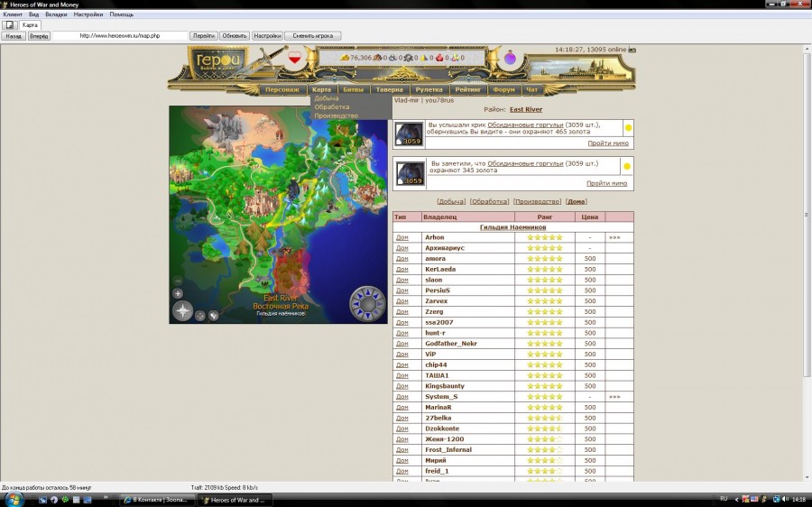
Task: Click the new tab icon left of Карта tab
Action: point(9,25)
